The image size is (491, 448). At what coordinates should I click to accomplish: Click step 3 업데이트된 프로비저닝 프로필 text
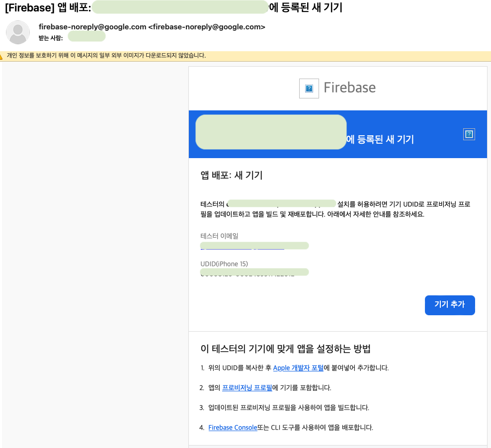point(288,408)
